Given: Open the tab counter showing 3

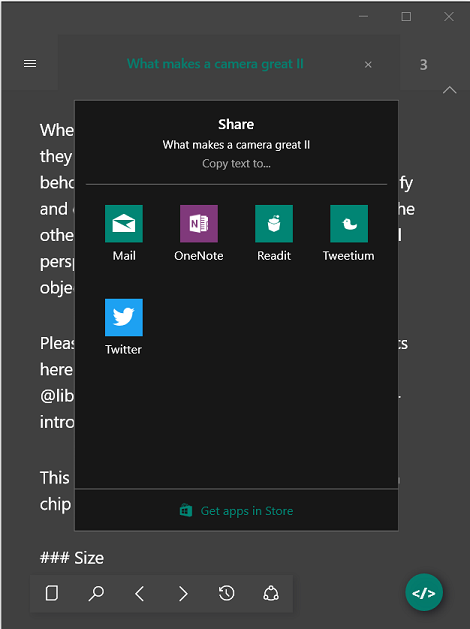Looking at the screenshot, I should (x=423, y=65).
